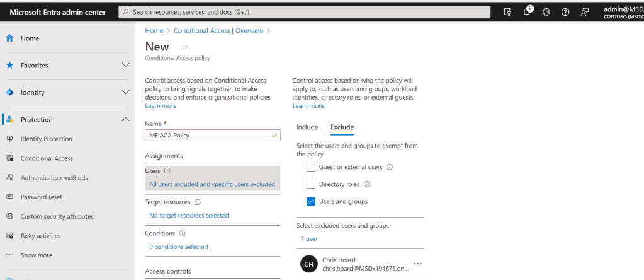Screen dimensions: 644x280
Task: Open the ellipsis menu for Chris Hoard
Action: point(417,264)
